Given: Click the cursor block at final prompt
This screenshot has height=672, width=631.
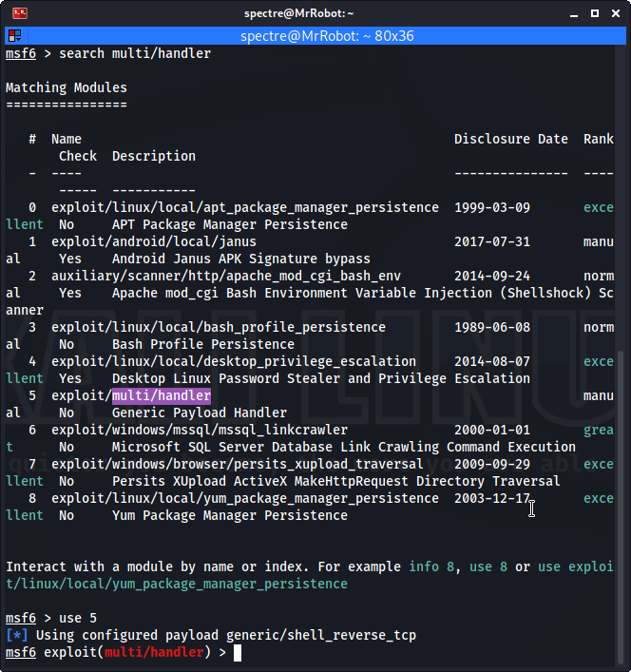Looking at the screenshot, I should tap(238, 653).
